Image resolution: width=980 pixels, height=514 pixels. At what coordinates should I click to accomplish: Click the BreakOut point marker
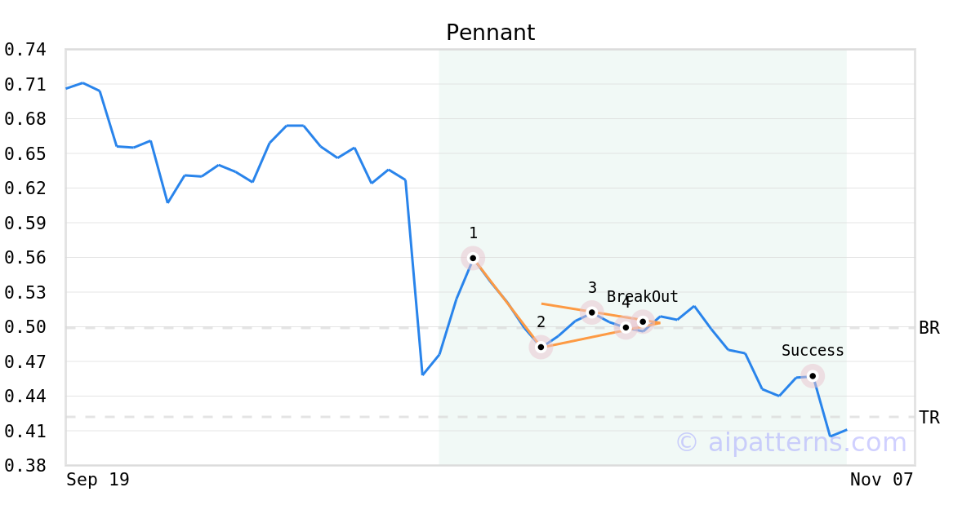[644, 321]
